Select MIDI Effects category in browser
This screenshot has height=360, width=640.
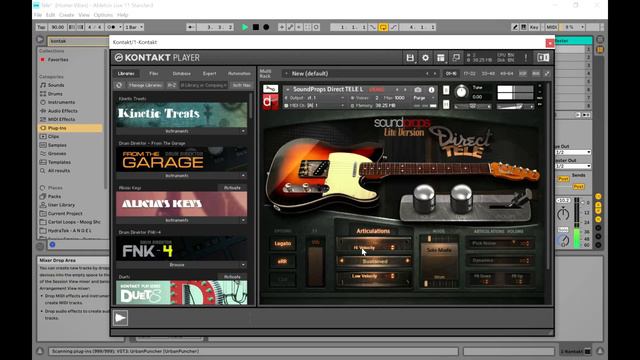(x=61, y=119)
